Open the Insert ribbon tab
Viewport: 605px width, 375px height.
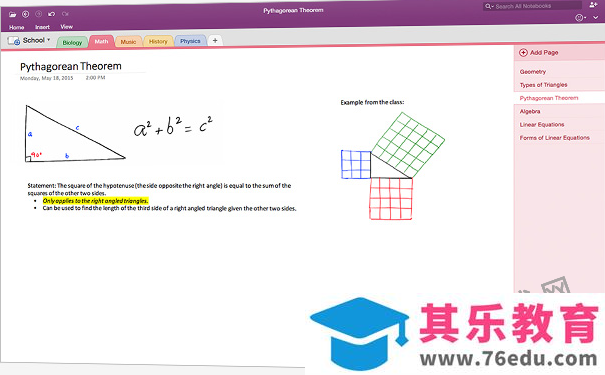point(42,27)
